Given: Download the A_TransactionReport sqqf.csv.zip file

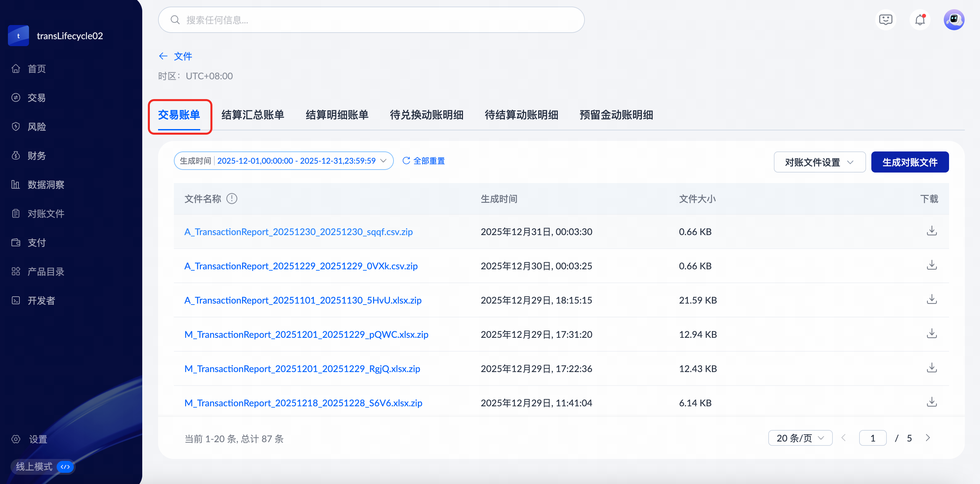Looking at the screenshot, I should pyautogui.click(x=931, y=231).
